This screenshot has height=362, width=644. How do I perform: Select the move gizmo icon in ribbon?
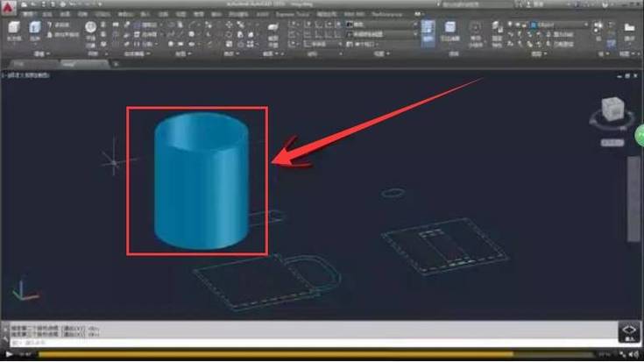[475, 33]
